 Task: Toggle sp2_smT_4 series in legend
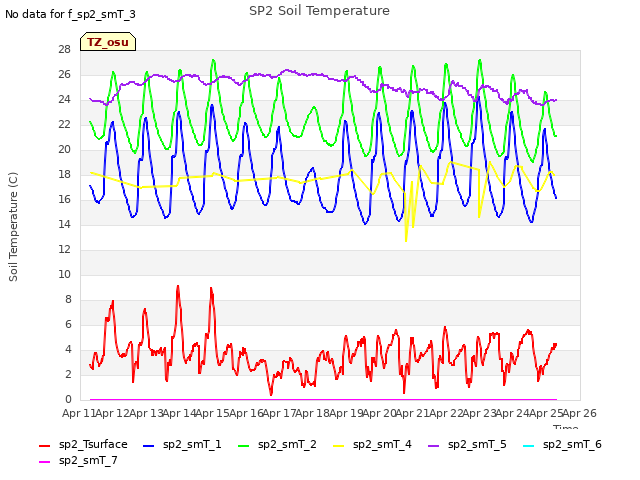pos(372,444)
